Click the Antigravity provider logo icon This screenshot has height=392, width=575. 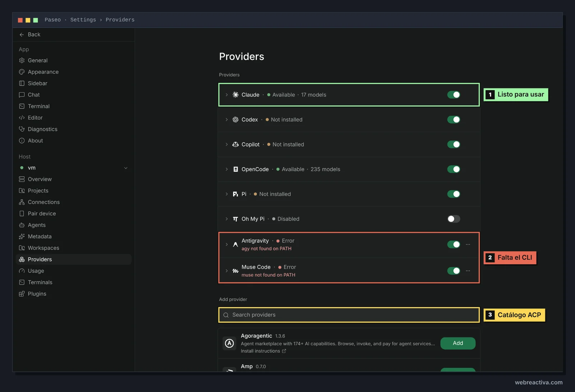click(235, 244)
